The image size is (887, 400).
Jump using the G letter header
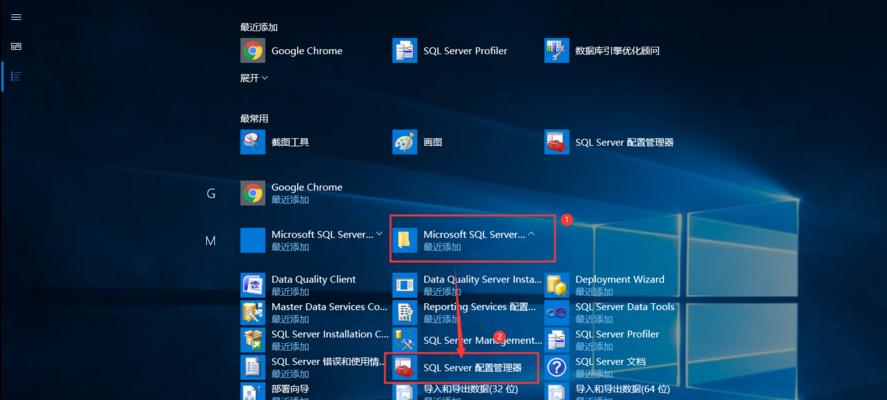point(211,193)
